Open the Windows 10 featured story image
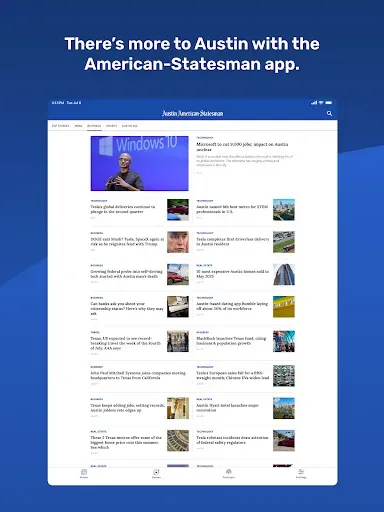 [x=140, y=163]
